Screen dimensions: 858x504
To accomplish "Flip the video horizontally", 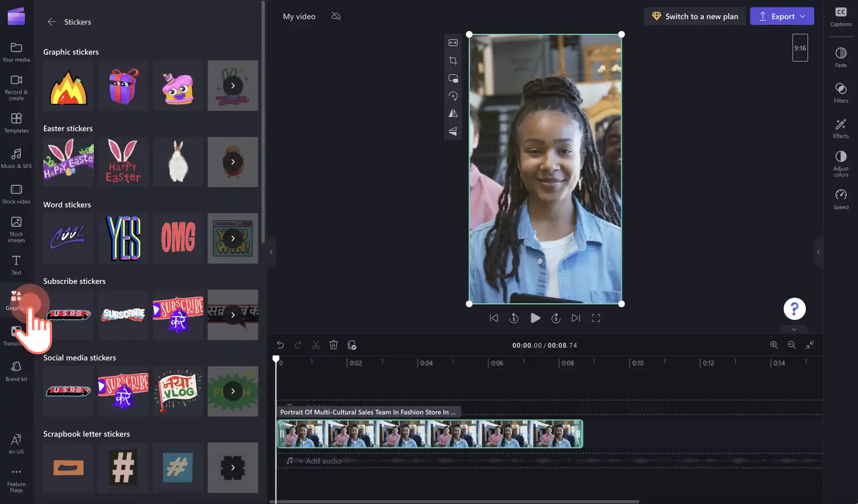I will click(453, 113).
